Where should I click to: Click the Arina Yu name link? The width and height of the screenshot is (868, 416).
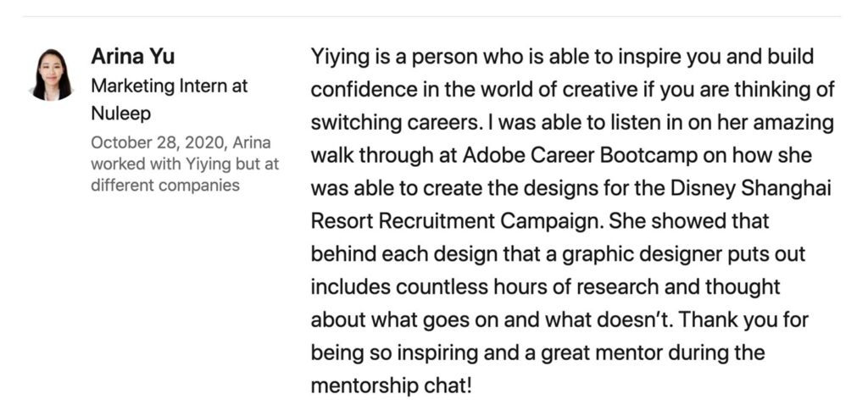pyautogui.click(x=132, y=56)
